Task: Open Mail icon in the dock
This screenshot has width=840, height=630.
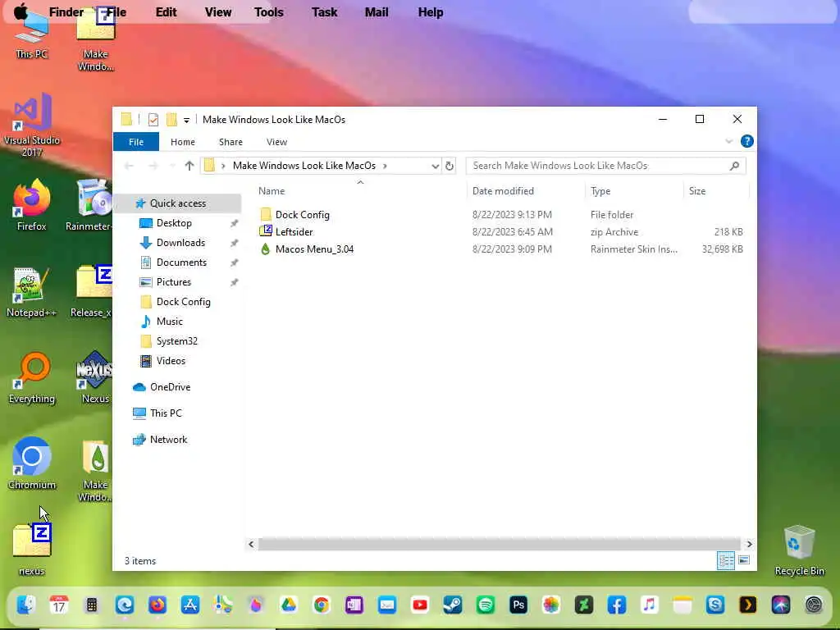Action: click(387, 605)
